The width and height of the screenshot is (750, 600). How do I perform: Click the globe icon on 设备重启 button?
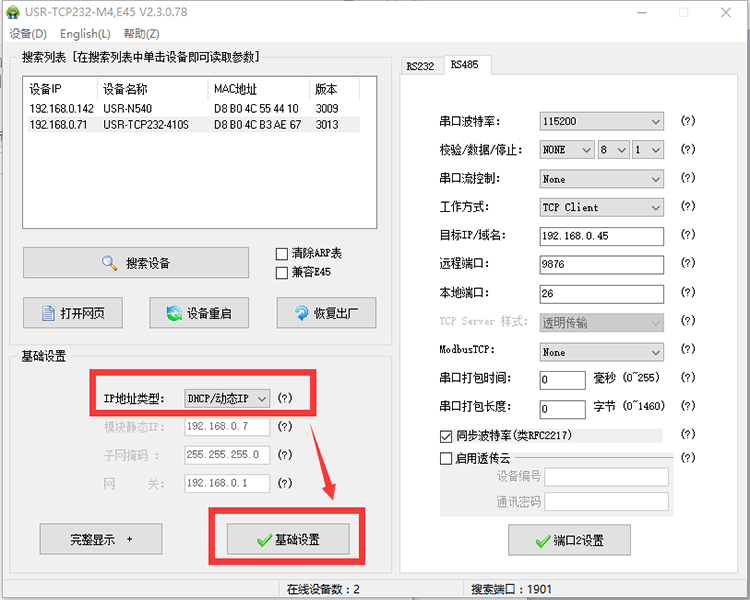pyautogui.click(x=175, y=313)
